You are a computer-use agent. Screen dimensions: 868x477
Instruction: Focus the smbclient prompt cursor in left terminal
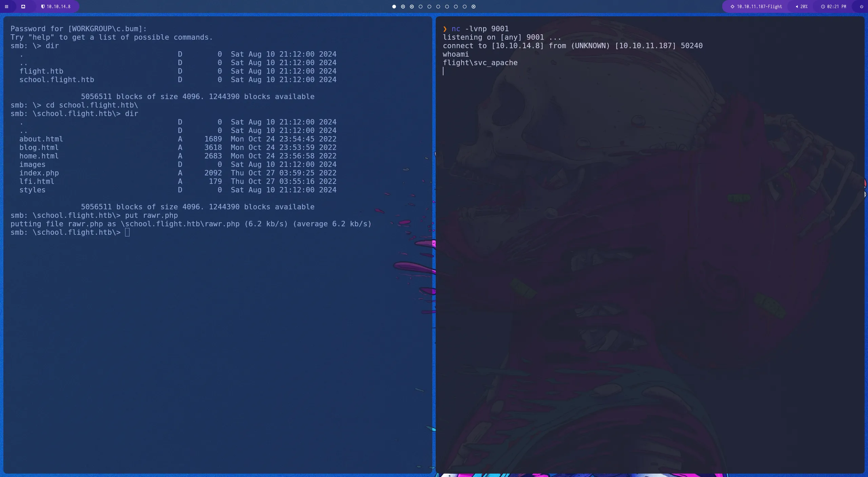pyautogui.click(x=127, y=232)
